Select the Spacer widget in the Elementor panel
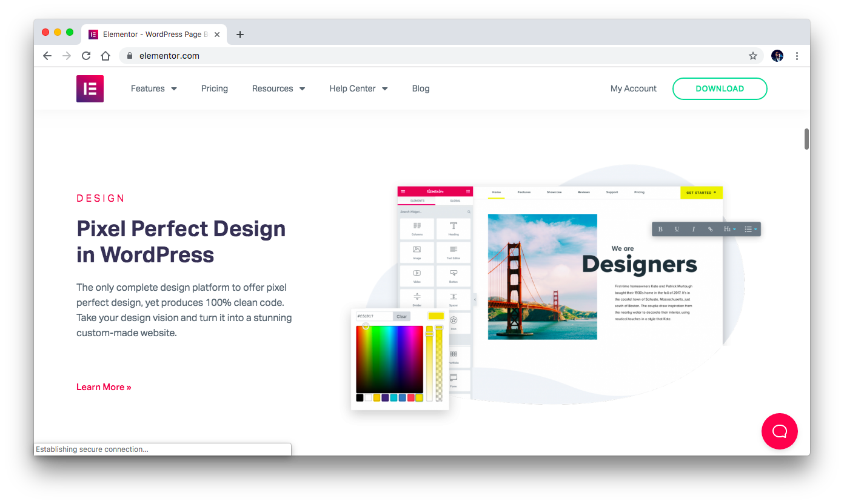The width and height of the screenshot is (844, 504). point(454,299)
